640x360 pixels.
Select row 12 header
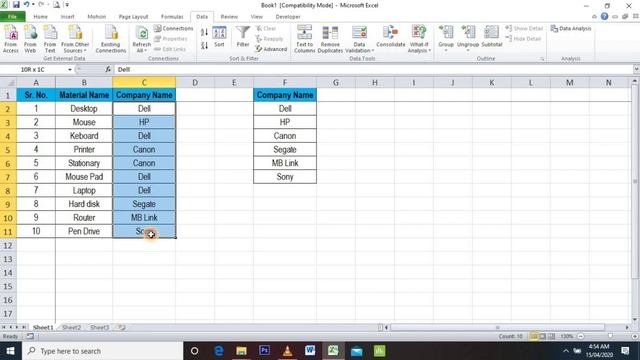(x=8, y=245)
